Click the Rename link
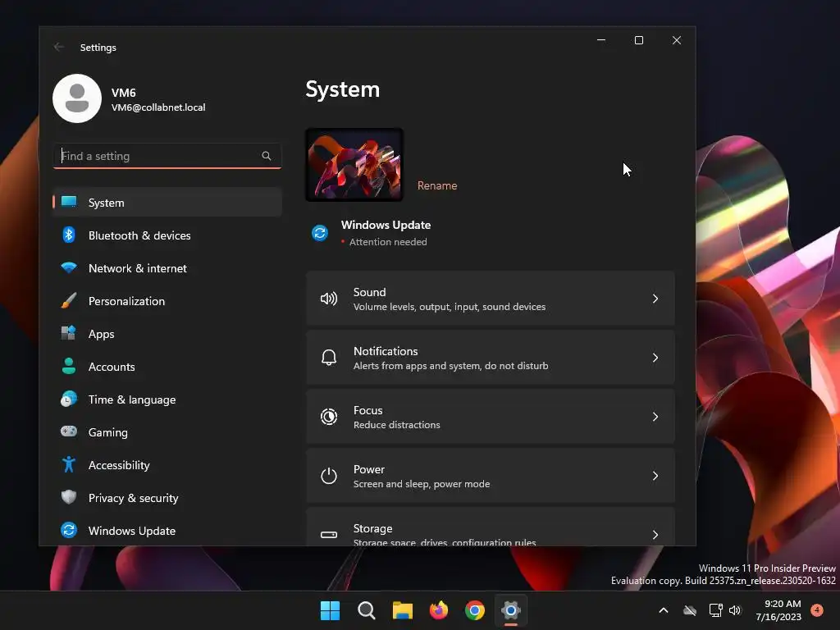Viewport: 840px width, 630px height. tap(437, 185)
